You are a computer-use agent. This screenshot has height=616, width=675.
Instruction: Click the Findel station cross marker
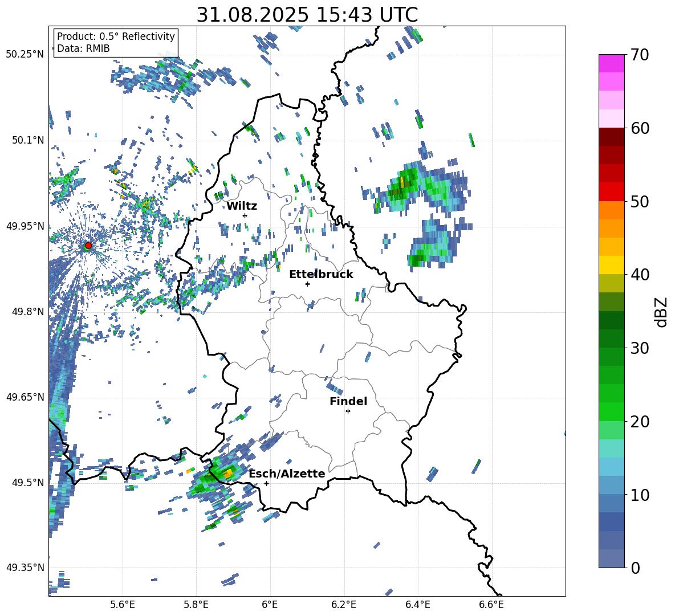tap(348, 411)
